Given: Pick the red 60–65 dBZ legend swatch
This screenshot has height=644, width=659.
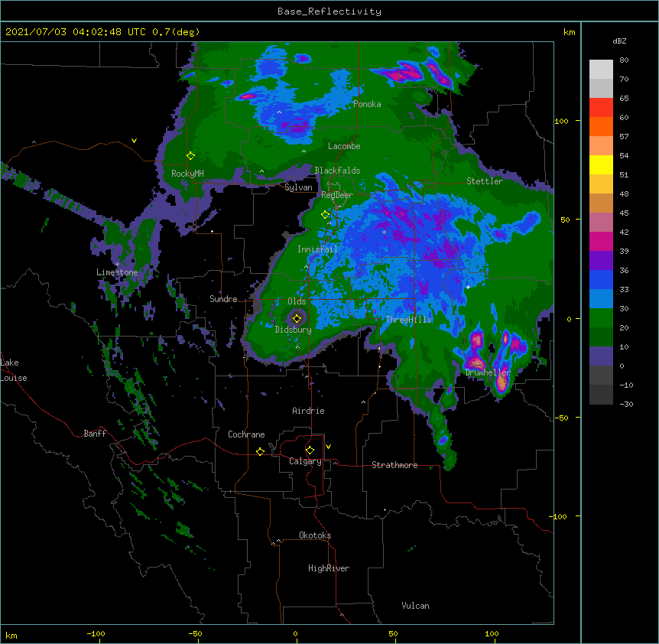Looking at the screenshot, I should point(601,107).
